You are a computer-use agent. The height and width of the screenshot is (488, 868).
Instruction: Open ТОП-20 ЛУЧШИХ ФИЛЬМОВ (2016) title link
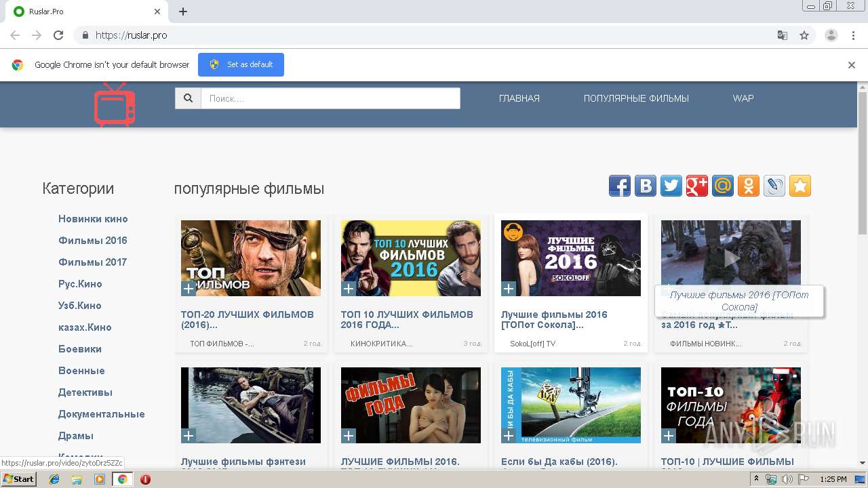point(248,319)
